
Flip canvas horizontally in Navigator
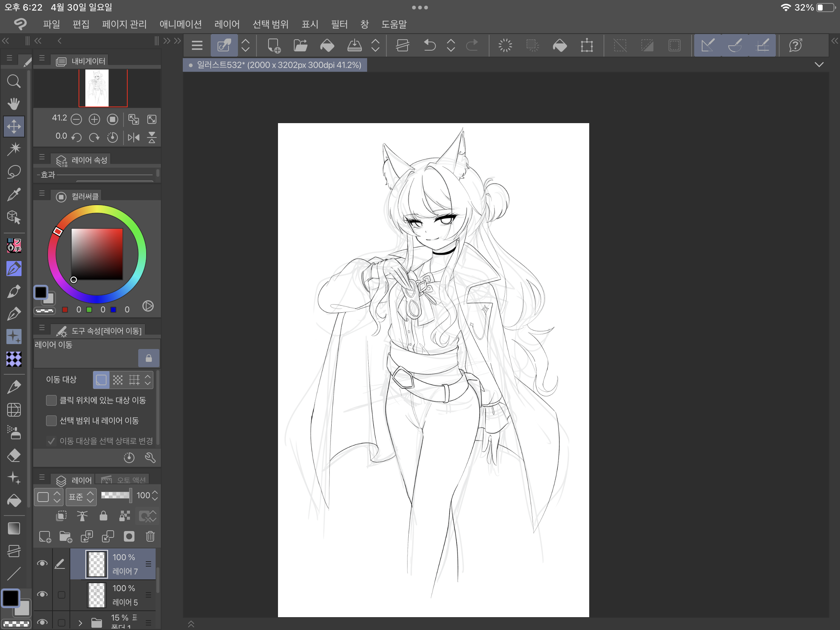click(133, 137)
